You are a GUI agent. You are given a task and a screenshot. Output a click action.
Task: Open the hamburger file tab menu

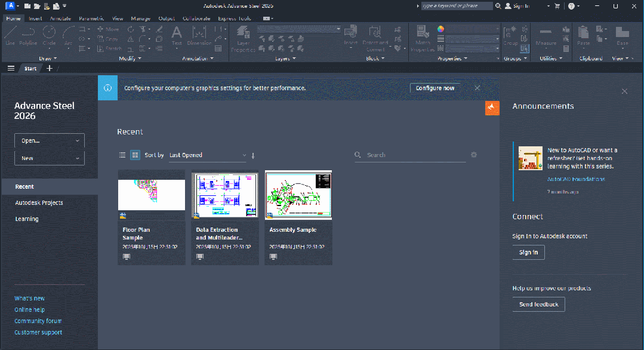(11, 68)
